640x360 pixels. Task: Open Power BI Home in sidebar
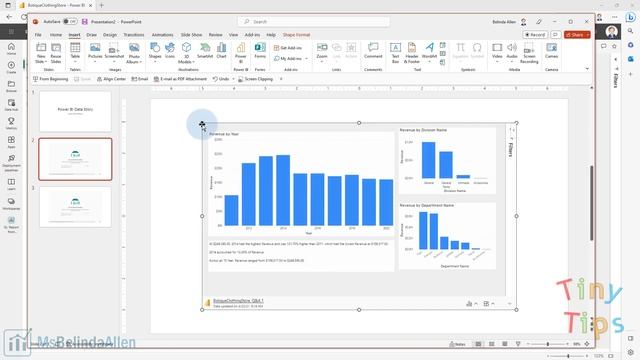[x=11, y=49]
